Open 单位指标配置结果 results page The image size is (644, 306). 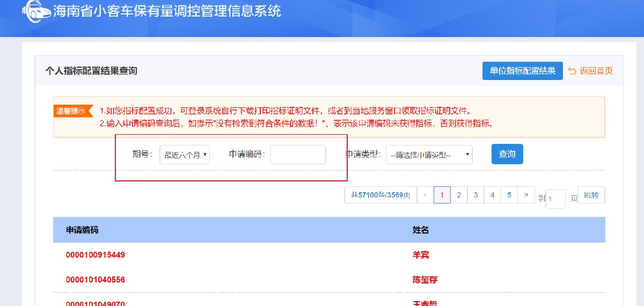click(522, 71)
